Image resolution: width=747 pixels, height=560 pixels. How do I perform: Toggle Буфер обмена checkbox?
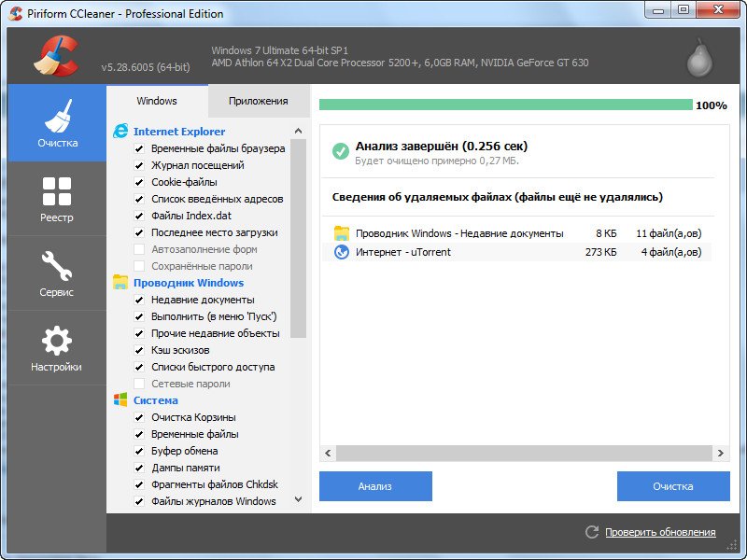(x=139, y=451)
